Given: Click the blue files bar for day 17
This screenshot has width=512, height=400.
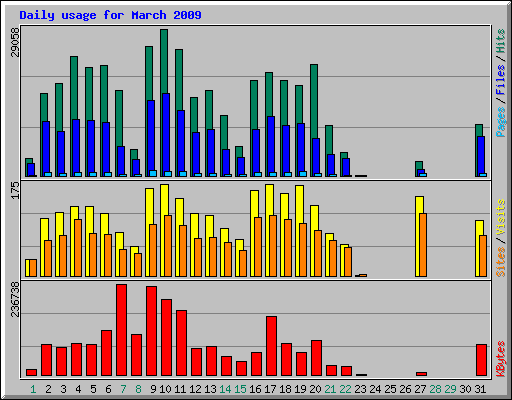Looking at the screenshot, I should pyautogui.click(x=271, y=143).
